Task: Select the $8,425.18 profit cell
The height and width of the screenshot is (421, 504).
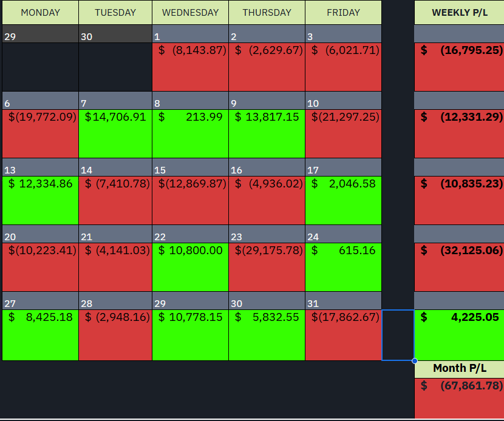Action: point(40,335)
